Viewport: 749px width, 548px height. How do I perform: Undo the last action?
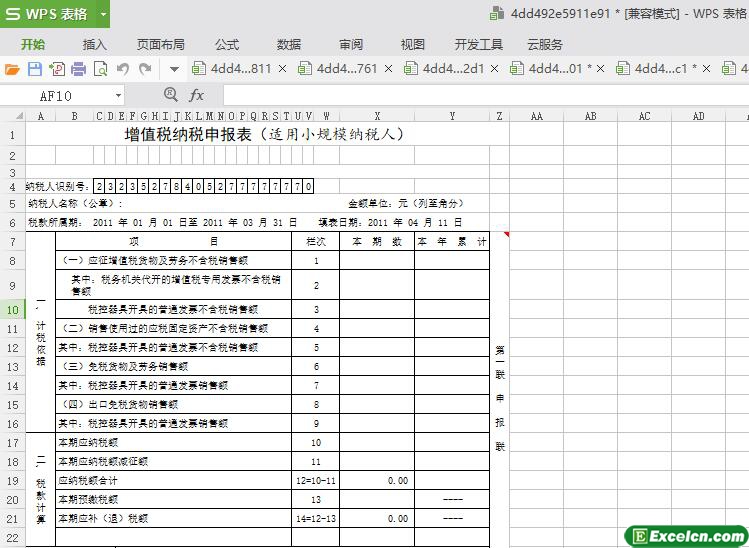tap(123, 69)
